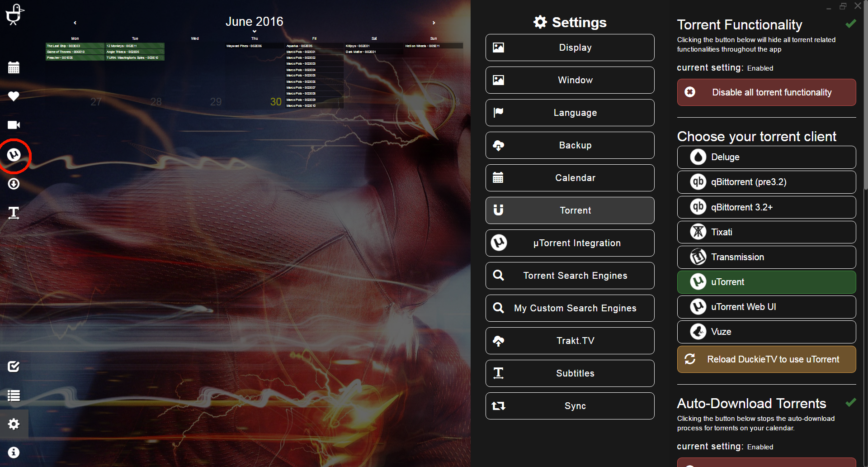This screenshot has height=467, width=868.
Task: Open Marco Polo S02E03 calendar entry
Action: coord(314,63)
